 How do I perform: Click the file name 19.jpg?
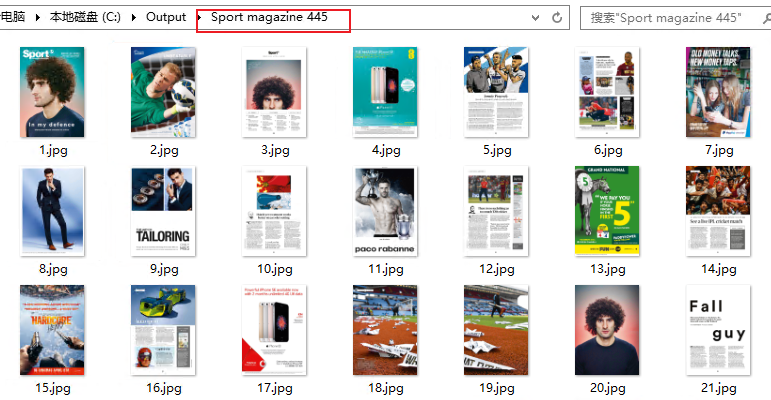497,388
